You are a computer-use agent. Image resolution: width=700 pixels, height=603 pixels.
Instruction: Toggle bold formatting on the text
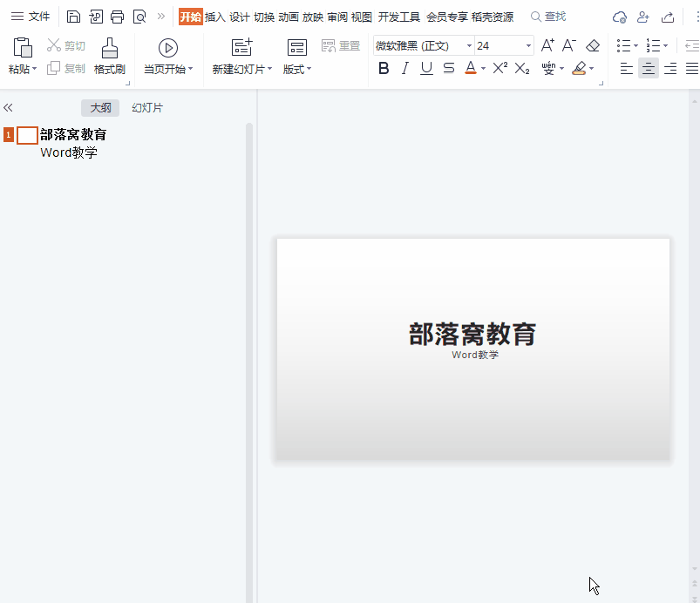pyautogui.click(x=384, y=67)
